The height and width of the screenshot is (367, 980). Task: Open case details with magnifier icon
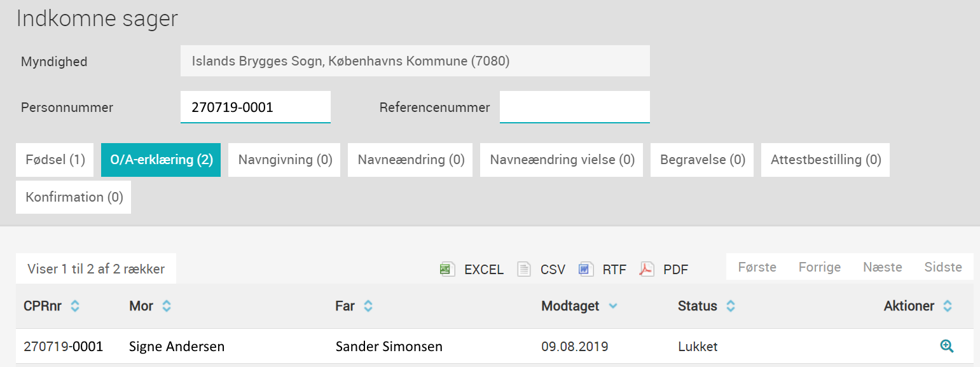pos(947,346)
